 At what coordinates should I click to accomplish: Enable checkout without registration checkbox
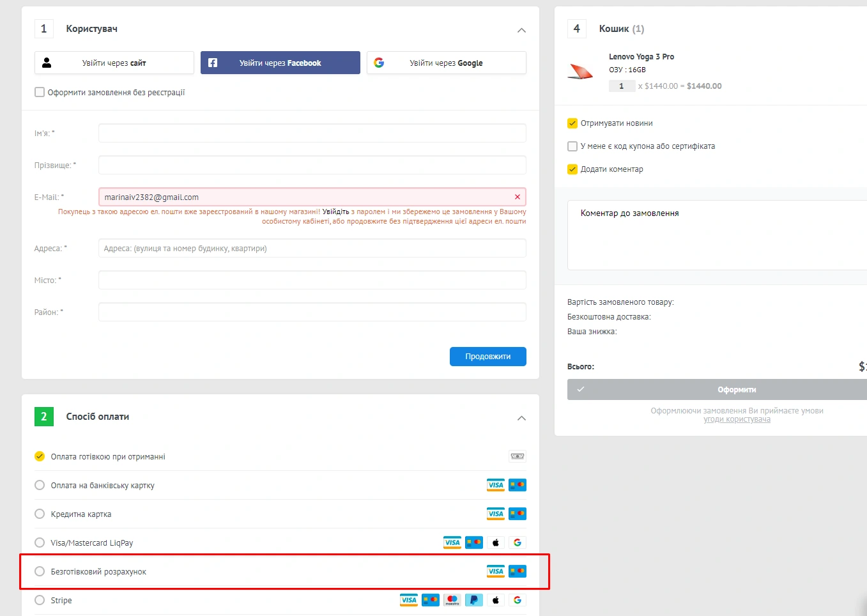(x=40, y=92)
